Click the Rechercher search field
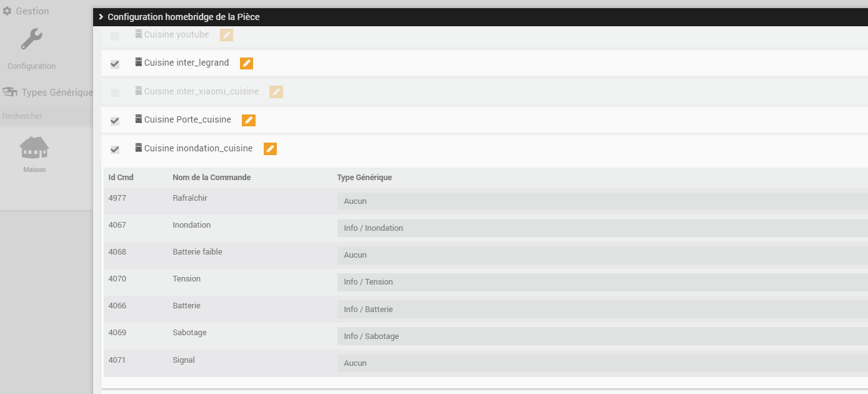The image size is (868, 394). 46,116
